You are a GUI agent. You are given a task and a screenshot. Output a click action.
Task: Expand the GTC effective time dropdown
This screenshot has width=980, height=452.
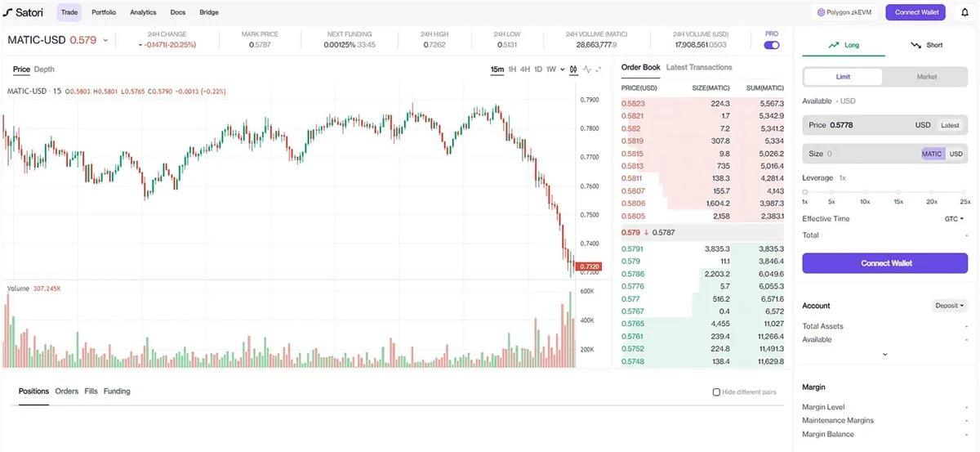[x=954, y=219]
